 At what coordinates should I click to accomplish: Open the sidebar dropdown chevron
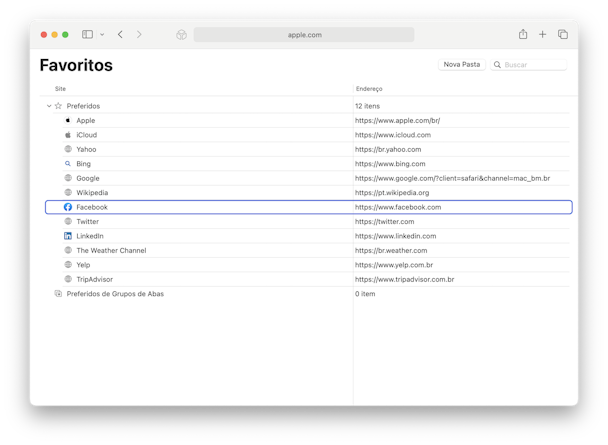102,34
